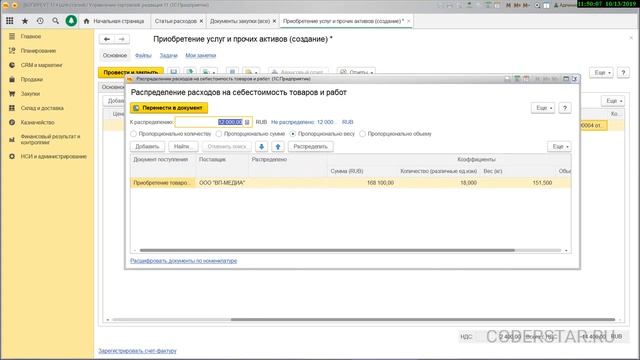Focus the К распределению amount field
The width and height of the screenshot is (640, 360).
(x=209, y=122)
